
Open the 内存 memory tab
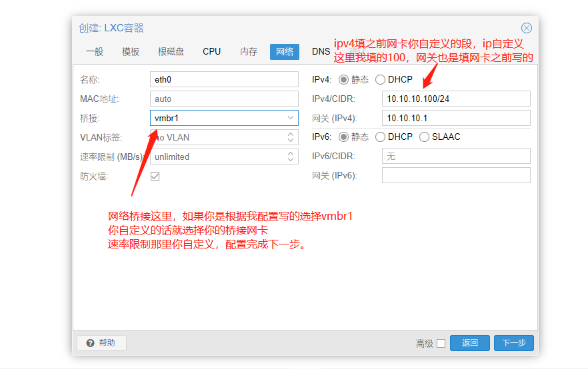(249, 52)
